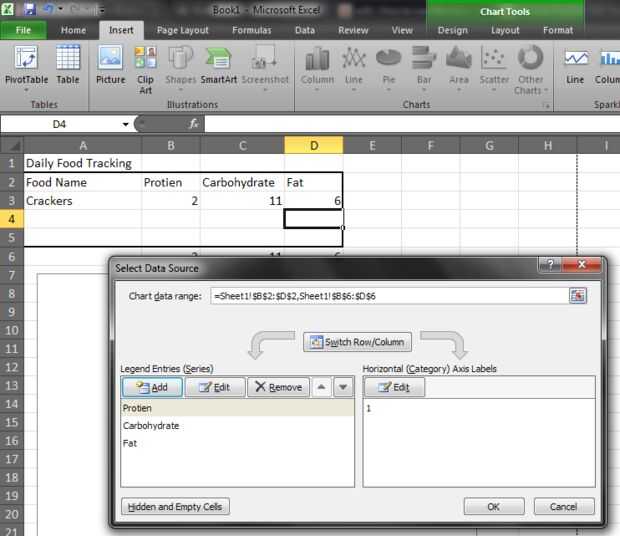
Task: Click the Food Name cell
Action: coord(83,182)
